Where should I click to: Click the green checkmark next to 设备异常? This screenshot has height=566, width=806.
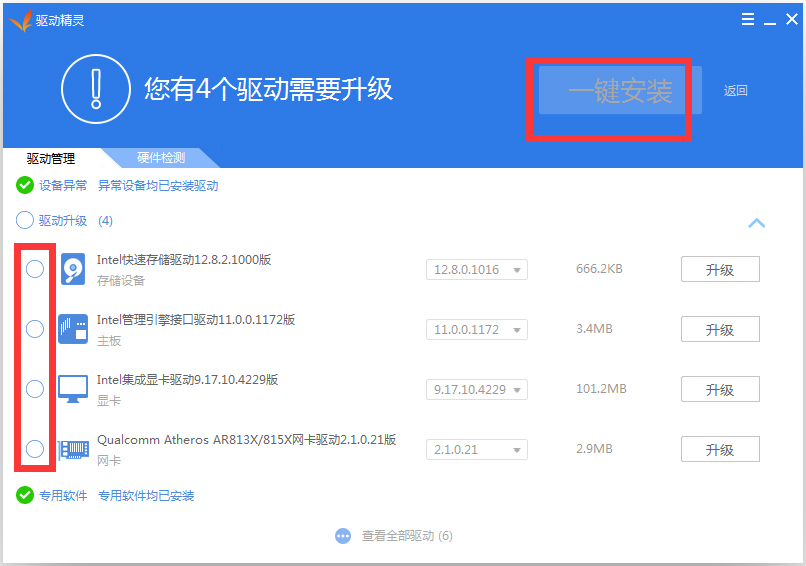(x=25, y=185)
